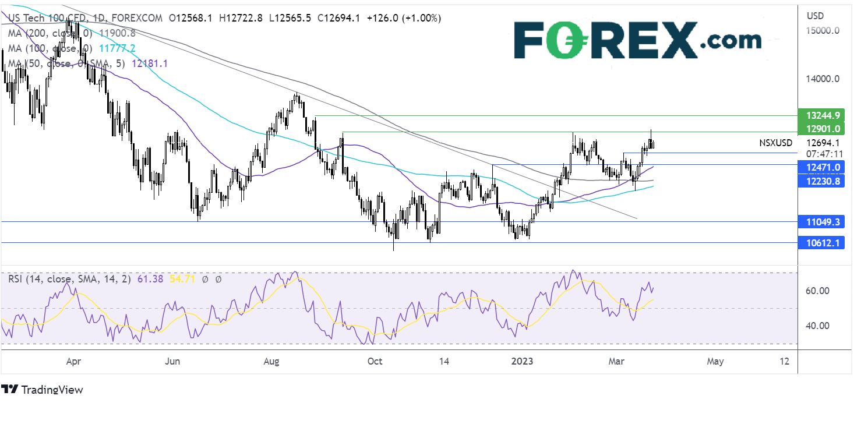Click the 12181.1 MA 50 value
The image size is (868, 424).
[x=149, y=63]
